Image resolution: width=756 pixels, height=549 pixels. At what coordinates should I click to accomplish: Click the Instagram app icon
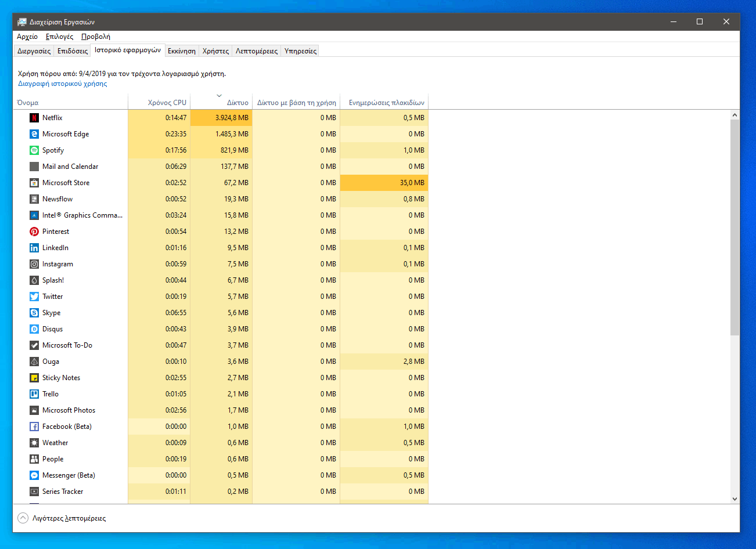(34, 264)
